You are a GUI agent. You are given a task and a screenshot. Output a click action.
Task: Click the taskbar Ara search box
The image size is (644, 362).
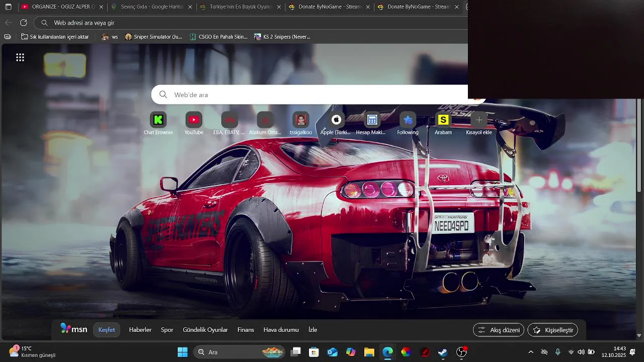tap(239, 352)
